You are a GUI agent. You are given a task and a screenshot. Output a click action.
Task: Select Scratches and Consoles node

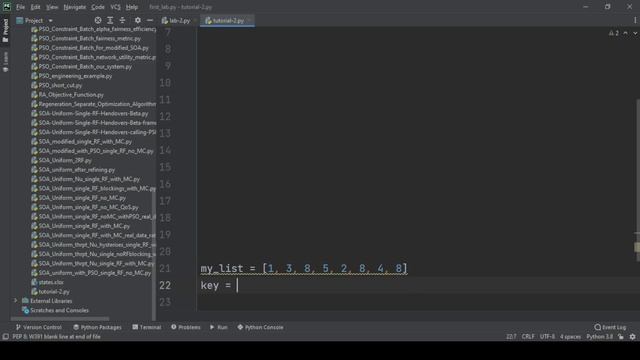56,310
